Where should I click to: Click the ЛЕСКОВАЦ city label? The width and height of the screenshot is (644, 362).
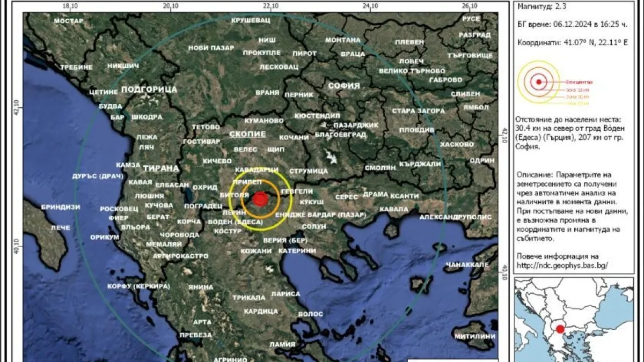coord(279,67)
